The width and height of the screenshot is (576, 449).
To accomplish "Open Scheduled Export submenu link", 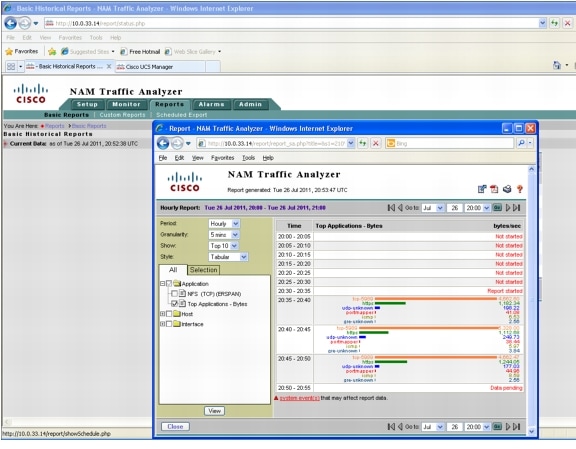I will 181,115.
